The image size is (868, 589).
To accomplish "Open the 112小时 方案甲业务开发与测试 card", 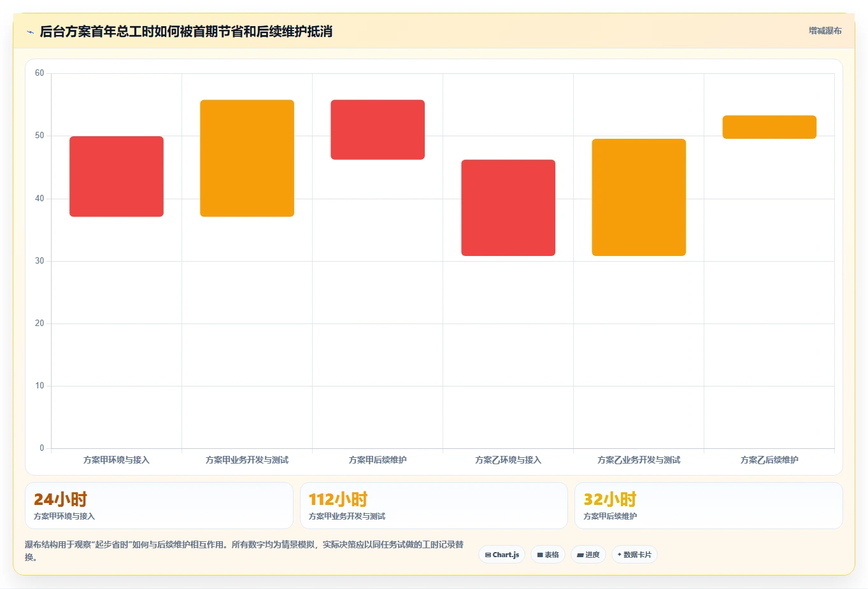I will [434, 506].
